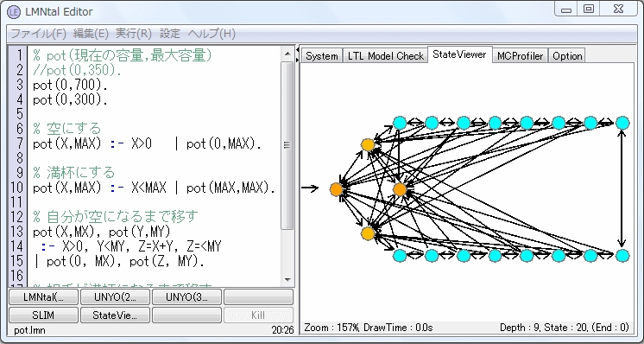Screen dimensions: 644x344
Task: Click the StateVie... button
Action: click(115, 315)
